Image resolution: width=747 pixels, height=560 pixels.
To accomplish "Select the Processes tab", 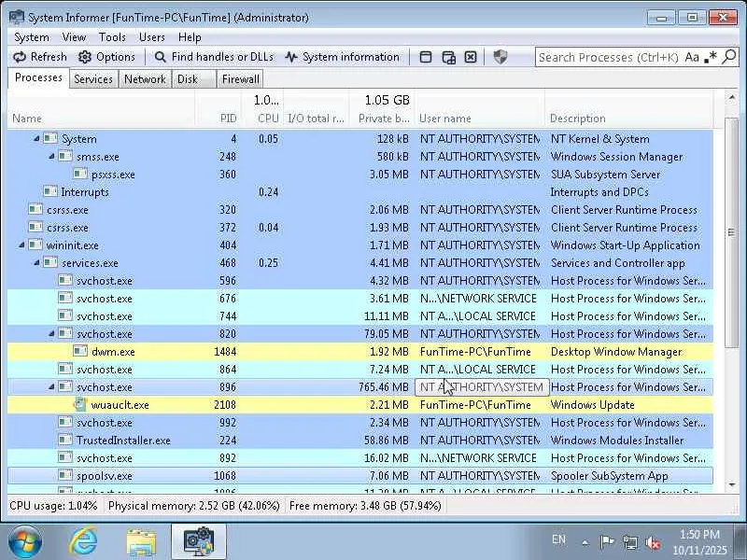I will point(38,77).
